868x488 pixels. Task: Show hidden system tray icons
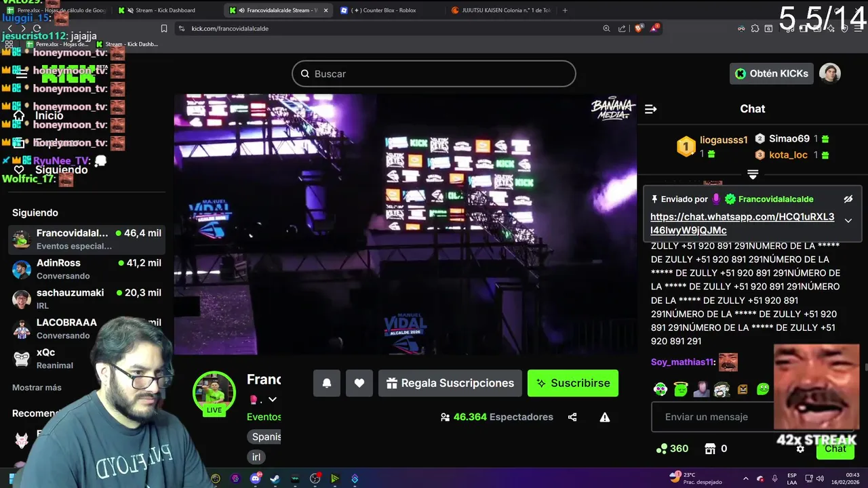(x=745, y=479)
